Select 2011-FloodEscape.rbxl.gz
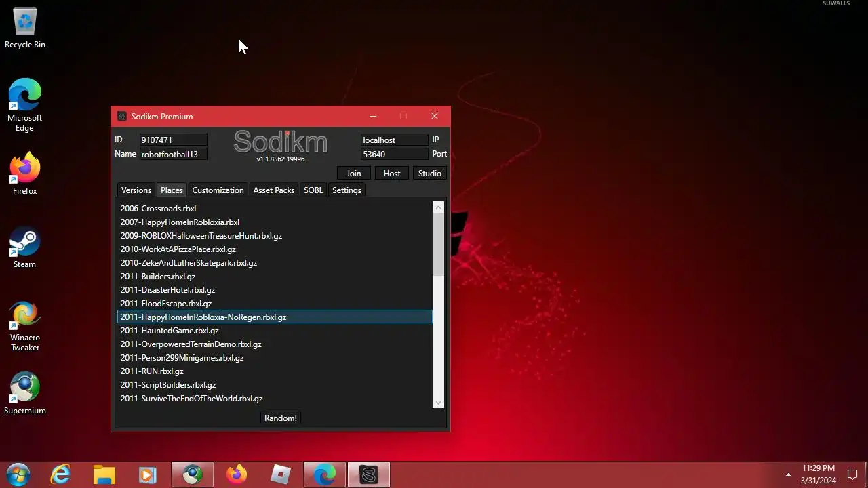Screen dimensions: 868x488 tap(275, 304)
